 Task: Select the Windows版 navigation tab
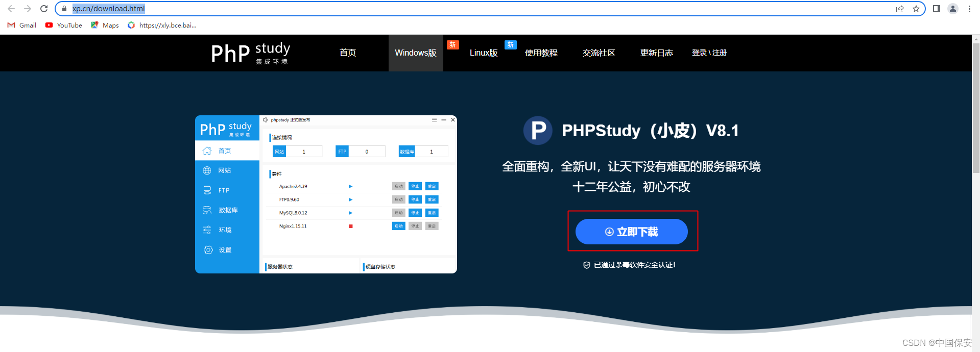(416, 53)
